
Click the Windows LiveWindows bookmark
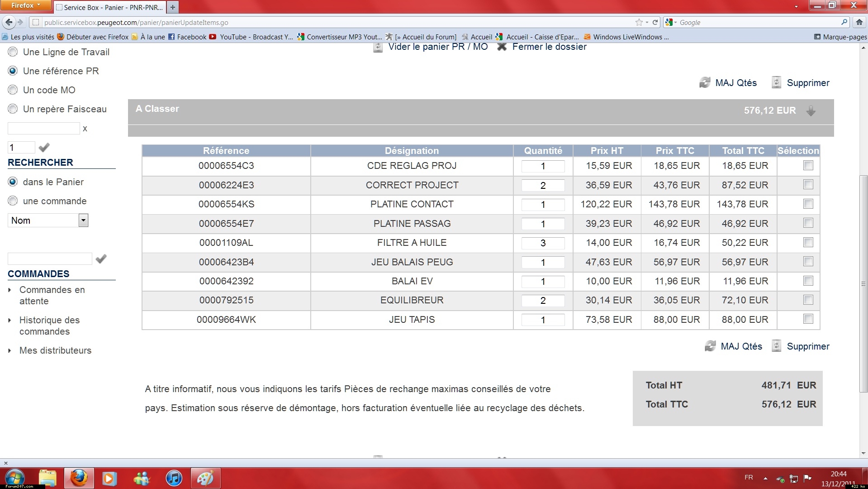[x=626, y=37]
